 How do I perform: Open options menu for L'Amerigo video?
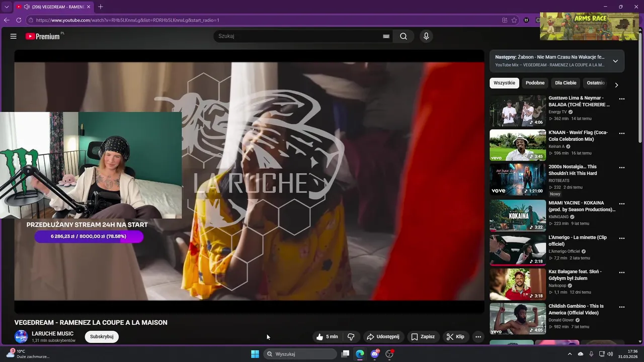pos(622,238)
